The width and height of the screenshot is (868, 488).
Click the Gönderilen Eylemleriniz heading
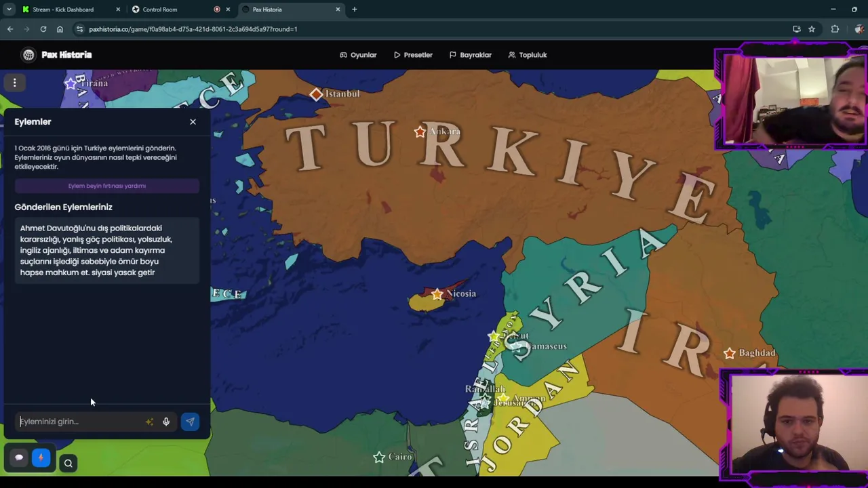[x=64, y=207]
